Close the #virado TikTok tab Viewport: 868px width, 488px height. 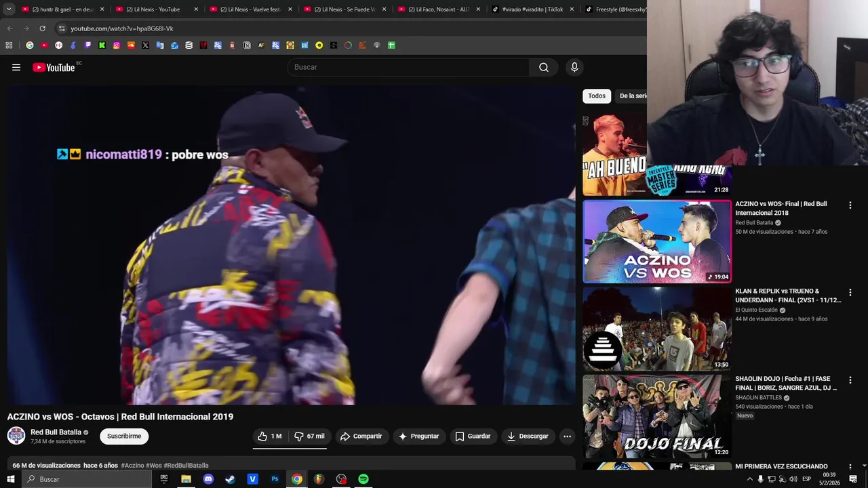(572, 9)
